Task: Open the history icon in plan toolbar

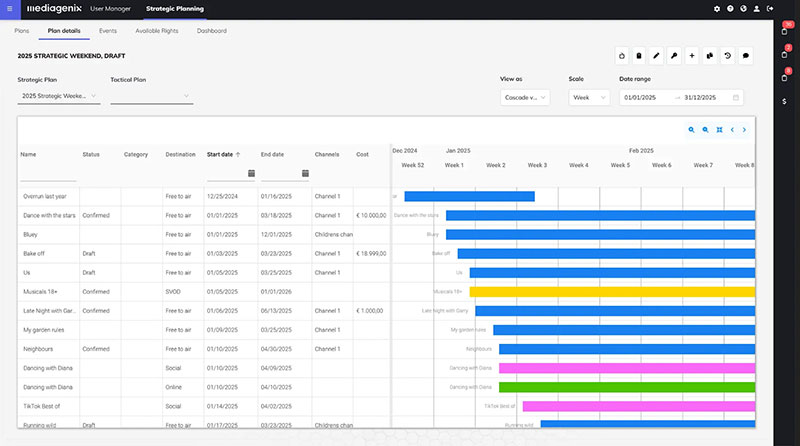Action: [x=728, y=55]
